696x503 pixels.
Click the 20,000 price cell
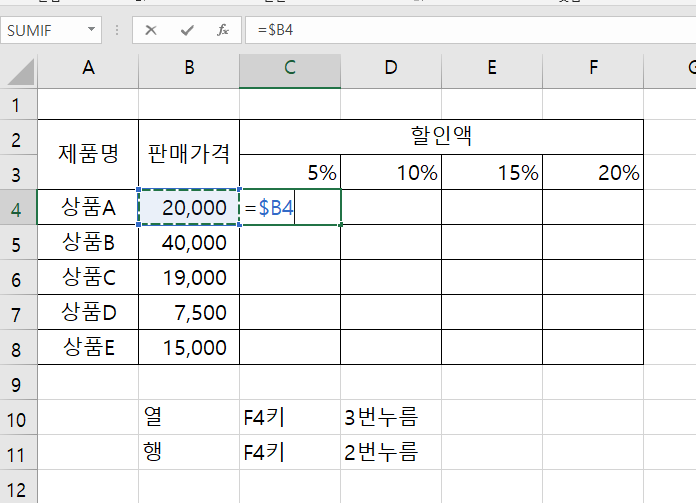(x=189, y=207)
